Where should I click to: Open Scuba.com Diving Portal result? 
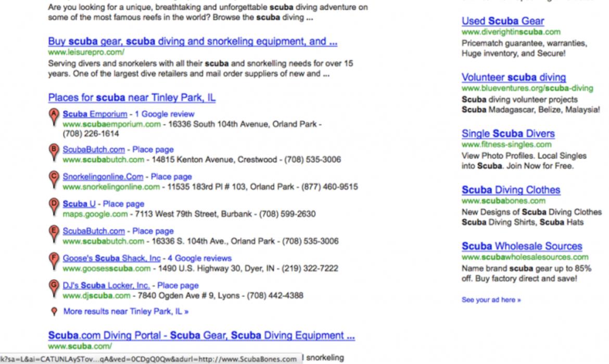201,335
